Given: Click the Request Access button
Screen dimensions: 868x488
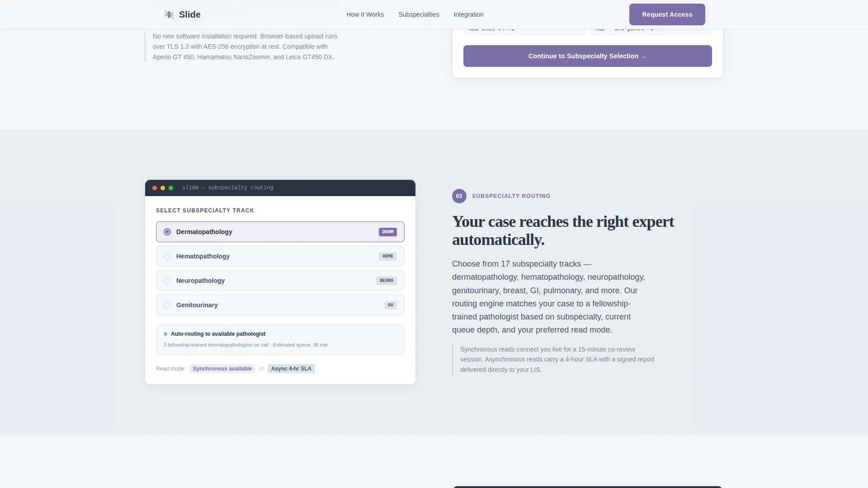Looking at the screenshot, I should pyautogui.click(x=667, y=14).
